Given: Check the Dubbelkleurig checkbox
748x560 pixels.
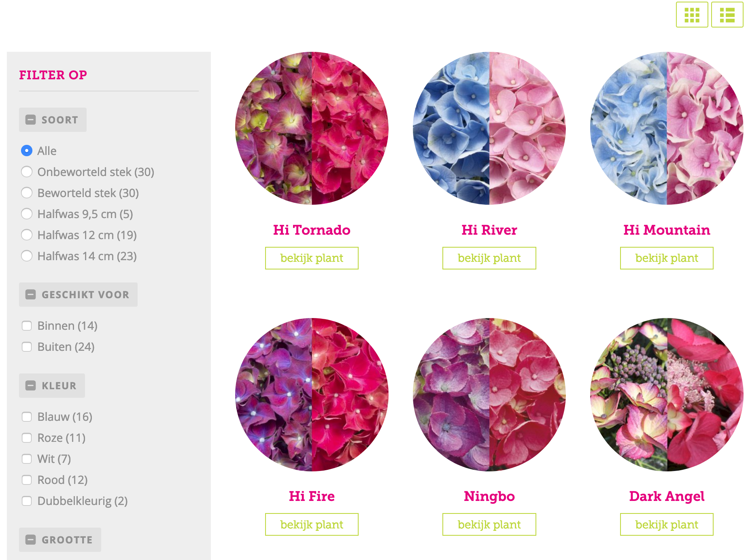Looking at the screenshot, I should 27,501.
